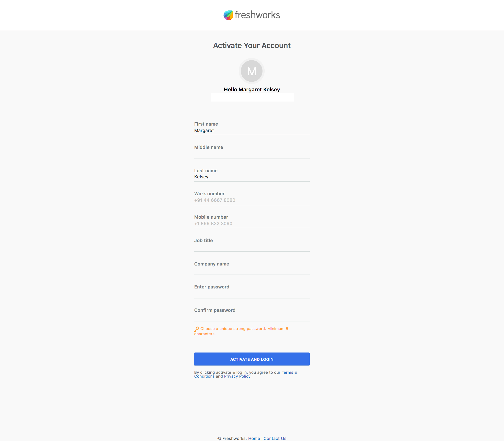Click the Enter password field
Viewport: 504px width, 441px height.
coord(252,293)
